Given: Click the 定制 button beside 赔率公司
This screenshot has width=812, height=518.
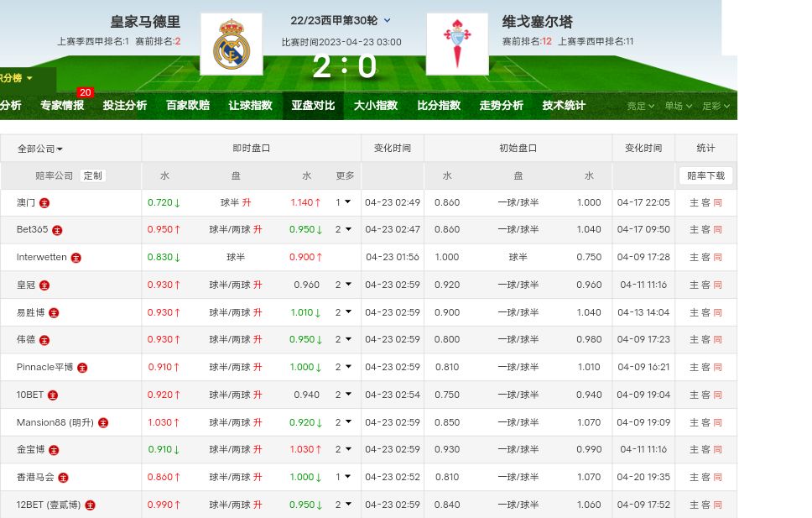Looking at the screenshot, I should (92, 175).
